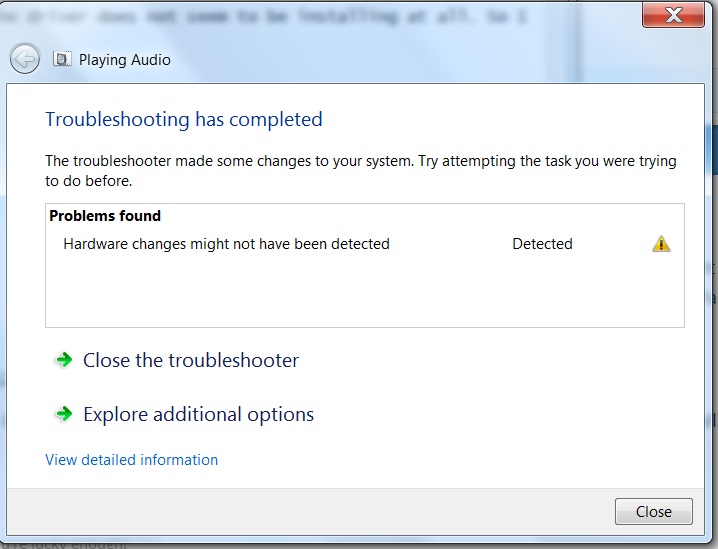Click the Playing Audio troubleshooter icon
718x549 pixels.
[x=62, y=59]
